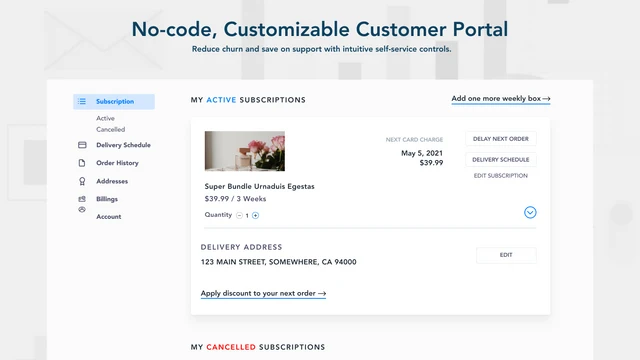This screenshot has width=640, height=360.
Task: Expand subscription details with blue chevron circle
Action: click(530, 212)
